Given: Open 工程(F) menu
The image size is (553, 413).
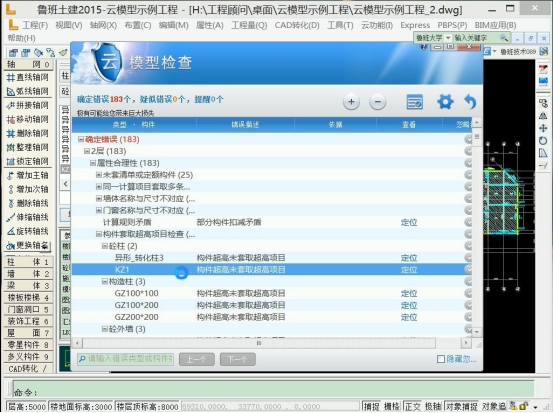Looking at the screenshot, I should click(x=35, y=25).
